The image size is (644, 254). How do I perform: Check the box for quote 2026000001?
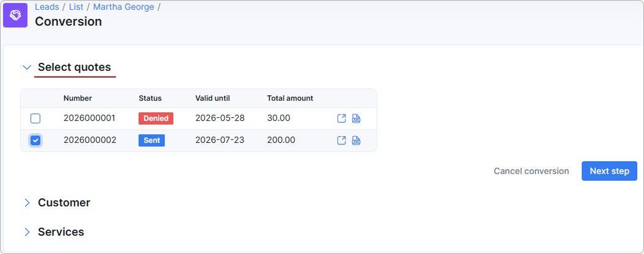[x=35, y=118]
